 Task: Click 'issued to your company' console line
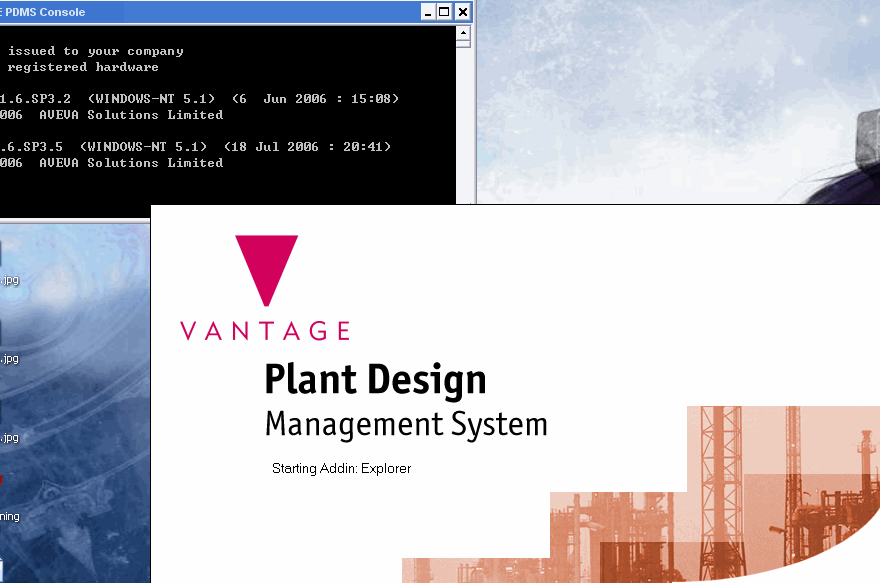pos(95,51)
